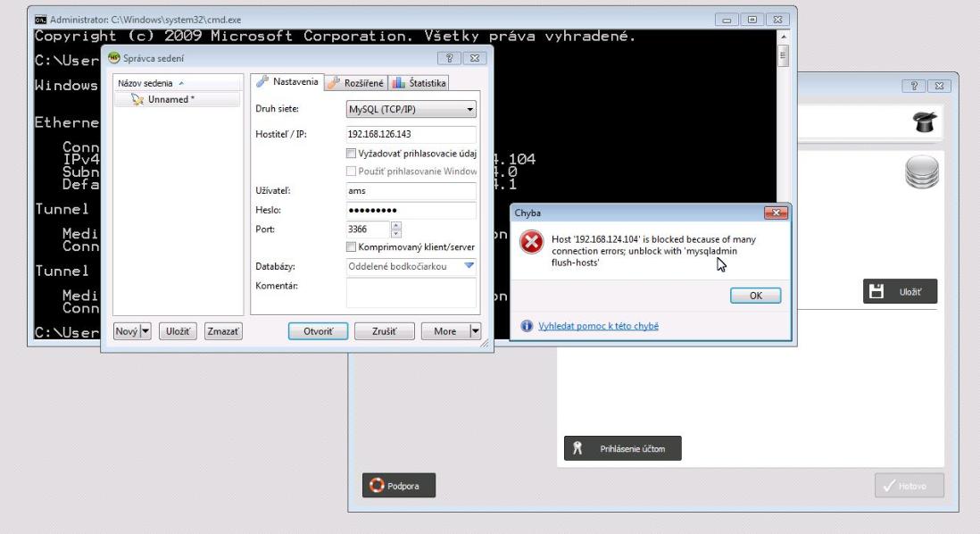Toggle Použiť prihlasovanie Windows checkbox
Screen dimensions: 980x534
pyautogui.click(x=353, y=169)
